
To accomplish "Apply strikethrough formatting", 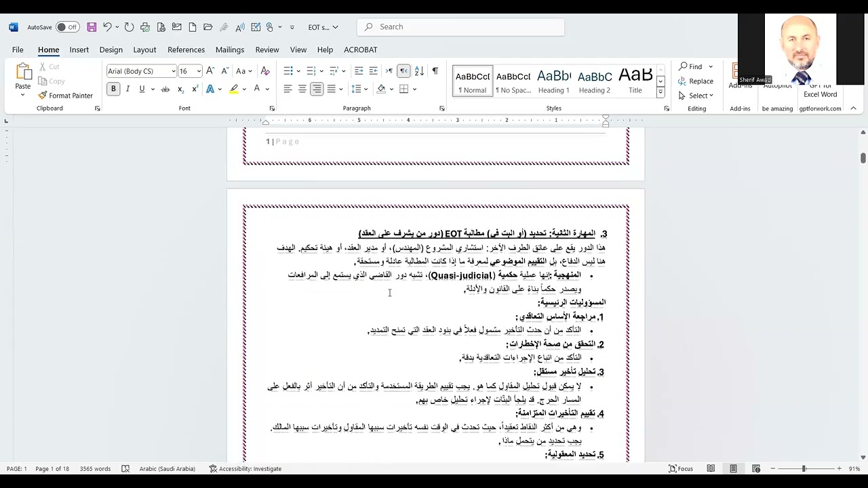I will tap(165, 89).
